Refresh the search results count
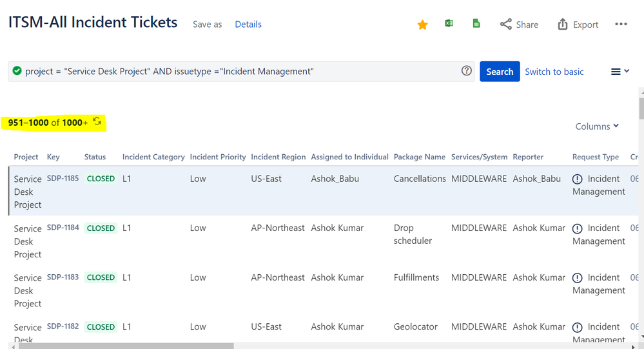 (97, 122)
